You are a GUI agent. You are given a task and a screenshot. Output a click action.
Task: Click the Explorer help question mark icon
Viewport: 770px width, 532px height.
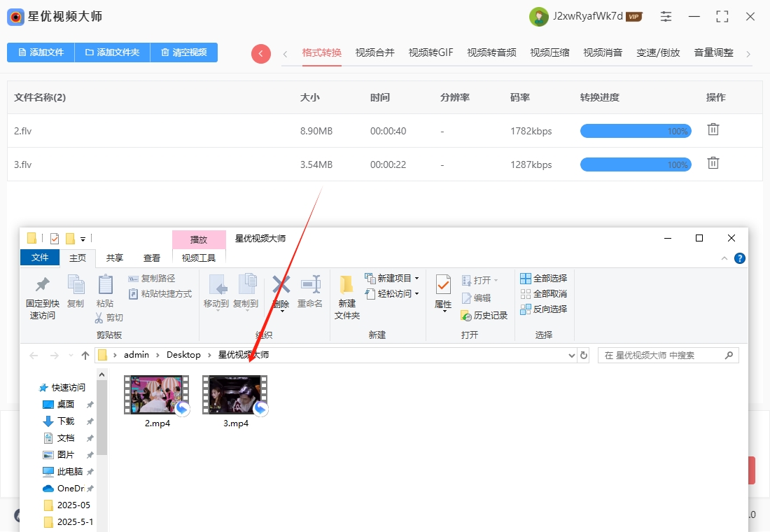coord(740,258)
